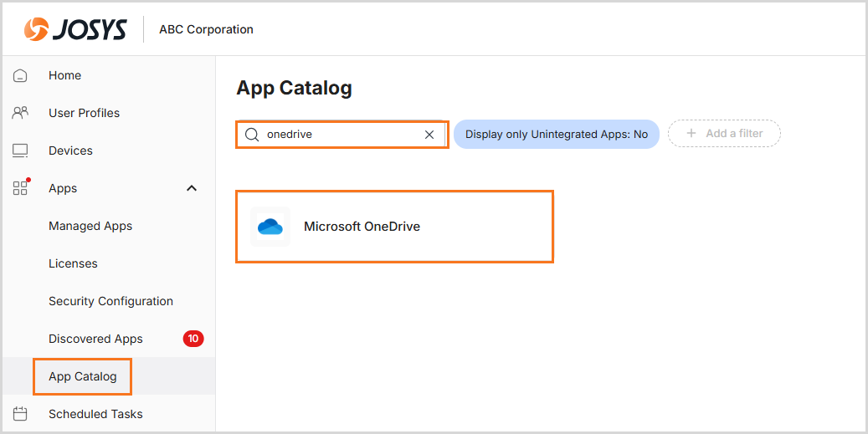Viewport: 868px width, 434px height.
Task: Select App Catalog in sidebar
Action: tap(83, 376)
